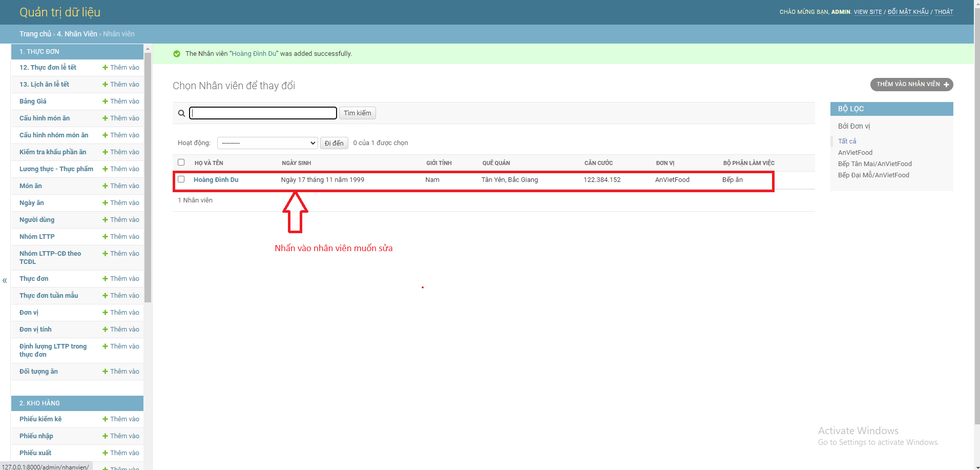Click the green success checkmark icon
Screen dimensions: 980x470
(x=176, y=53)
